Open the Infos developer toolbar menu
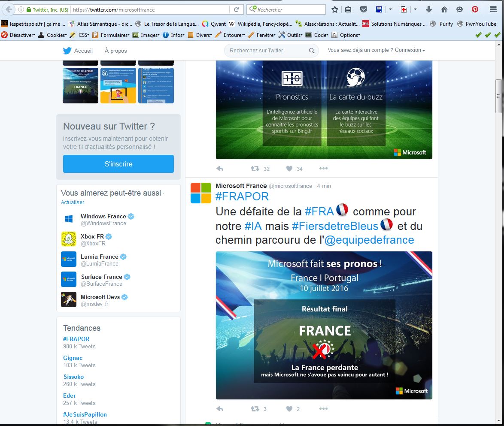The height and width of the screenshot is (426, 504). 173,35
